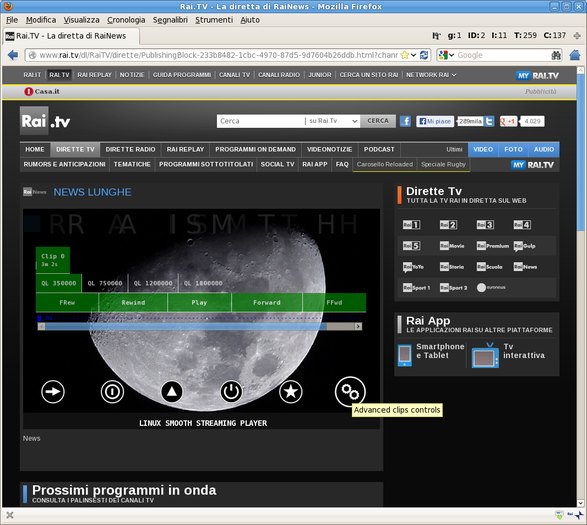587x525 pixels.
Task: Open the Facebook icon beside search
Action: (405, 121)
